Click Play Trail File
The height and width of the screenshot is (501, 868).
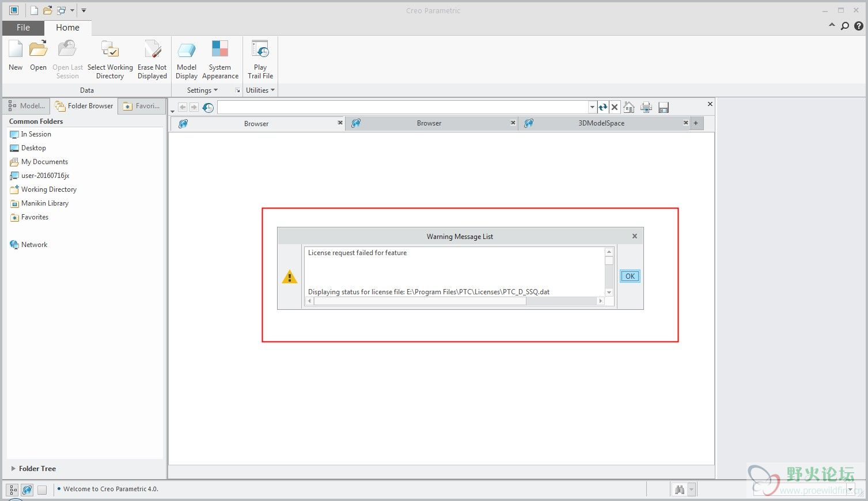tap(260, 59)
